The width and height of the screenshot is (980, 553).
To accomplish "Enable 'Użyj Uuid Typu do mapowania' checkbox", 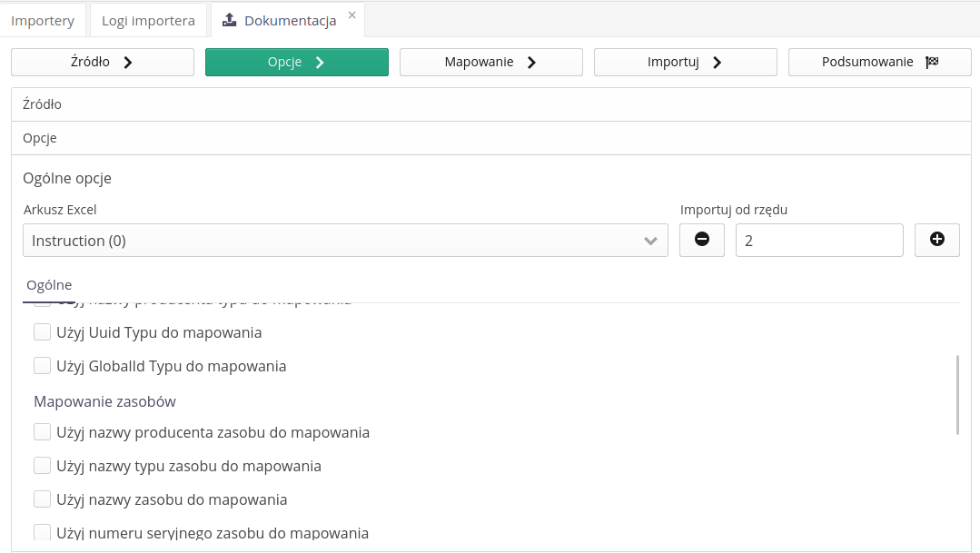I will pyautogui.click(x=42, y=332).
